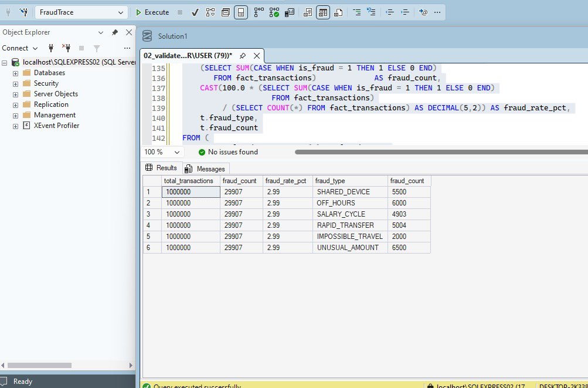Display Estimated Execution Plan icon

coord(210,12)
